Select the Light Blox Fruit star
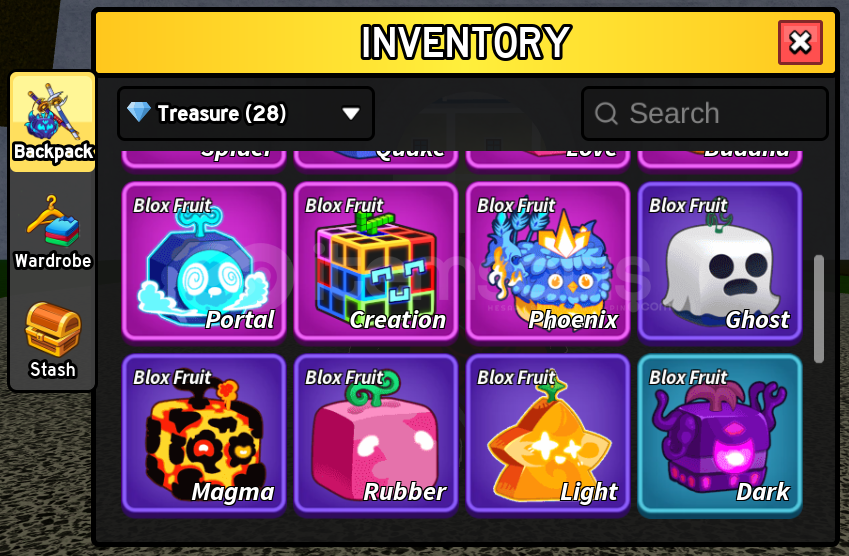Viewport: 849px width, 556px height. (547, 434)
